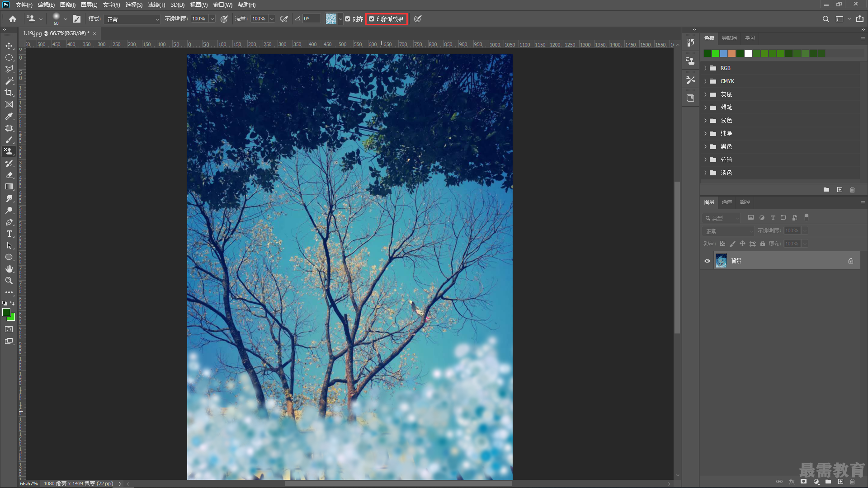Select the Smudge tool
The height and width of the screenshot is (488, 868).
click(x=9, y=198)
